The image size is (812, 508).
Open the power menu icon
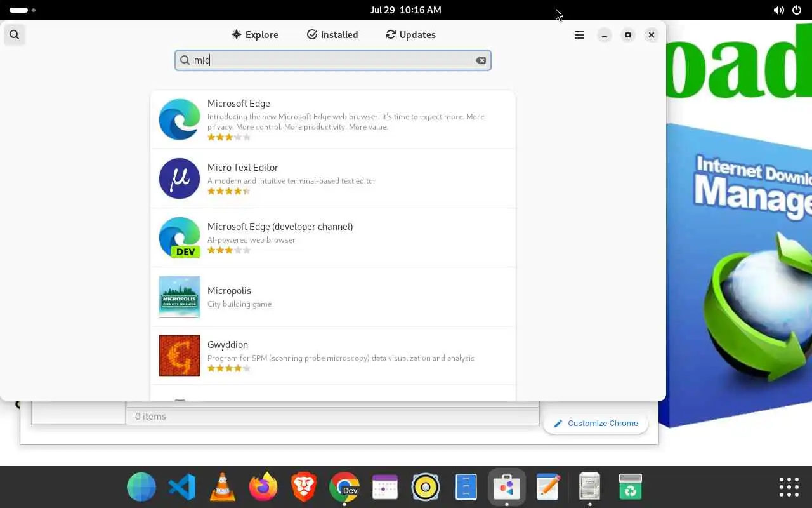coord(797,10)
